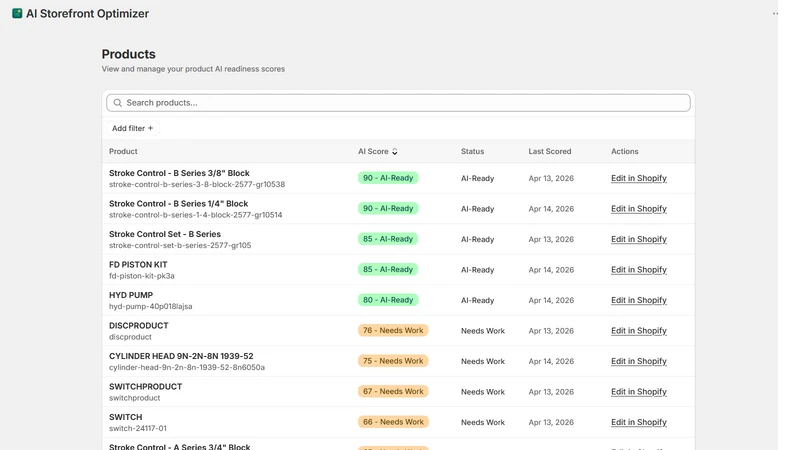Click the 75 - Needs Work badge
The image size is (800, 450).
tap(393, 361)
